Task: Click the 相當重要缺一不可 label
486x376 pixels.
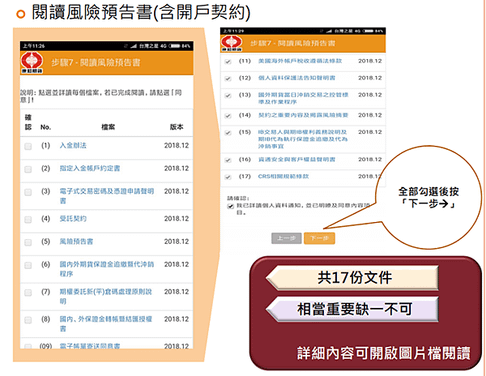Action: [355, 309]
